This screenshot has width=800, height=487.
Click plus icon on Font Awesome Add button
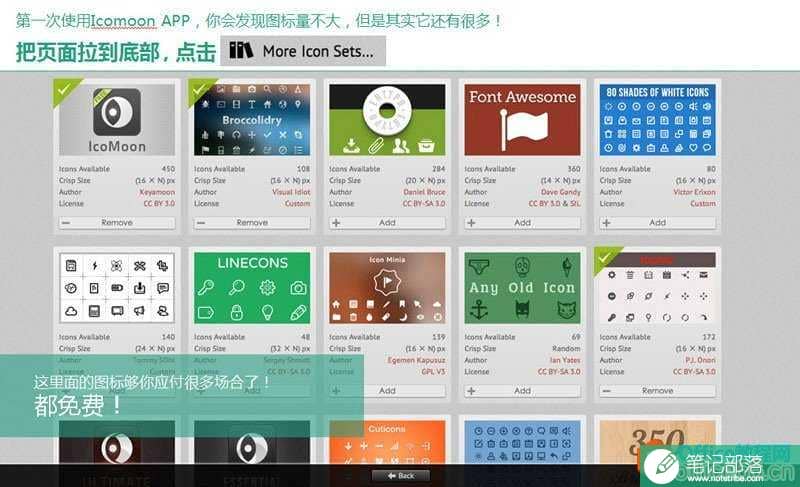pyautogui.click(x=471, y=223)
